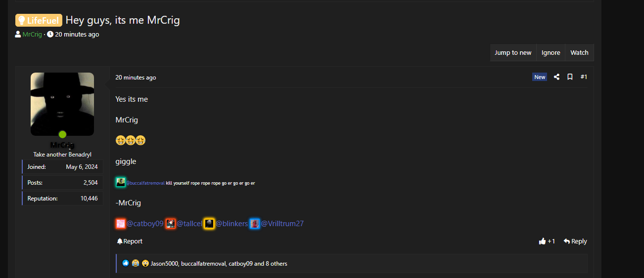Click the share icon on post #1
The image size is (644, 278).
click(x=556, y=77)
